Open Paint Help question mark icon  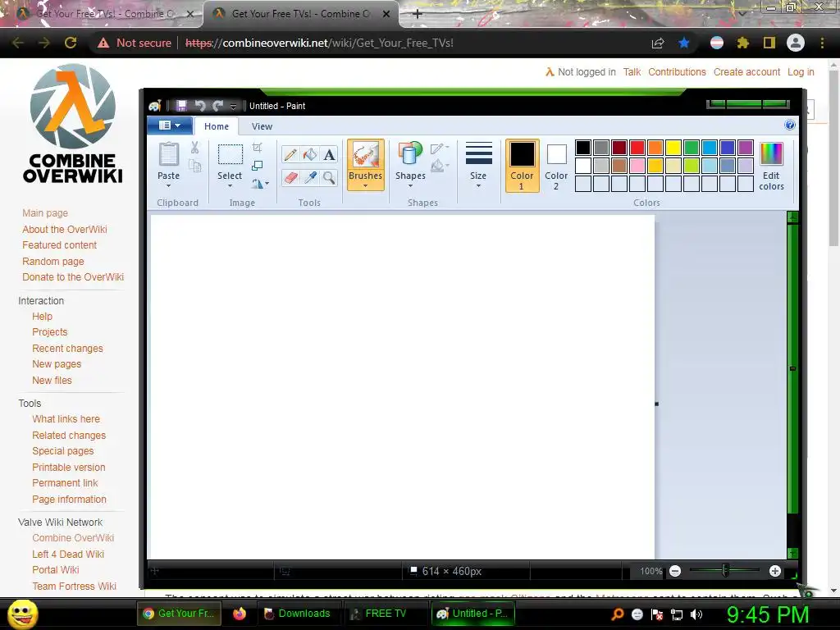click(790, 125)
